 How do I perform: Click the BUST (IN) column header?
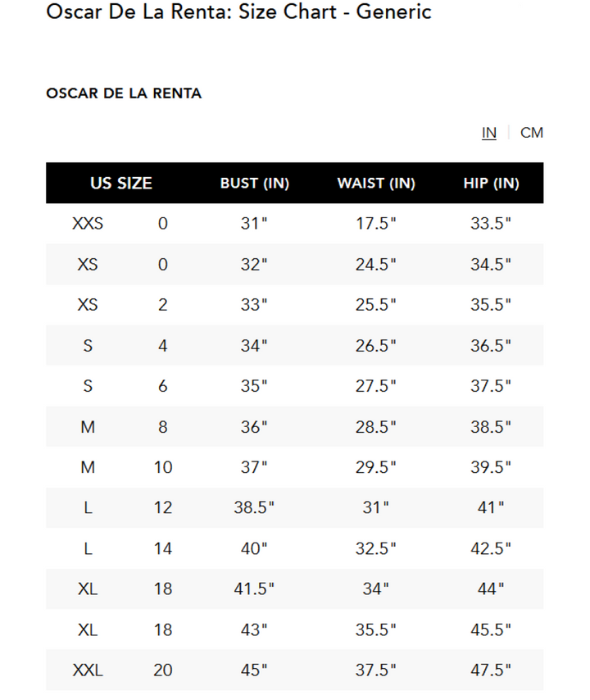pyautogui.click(x=255, y=184)
